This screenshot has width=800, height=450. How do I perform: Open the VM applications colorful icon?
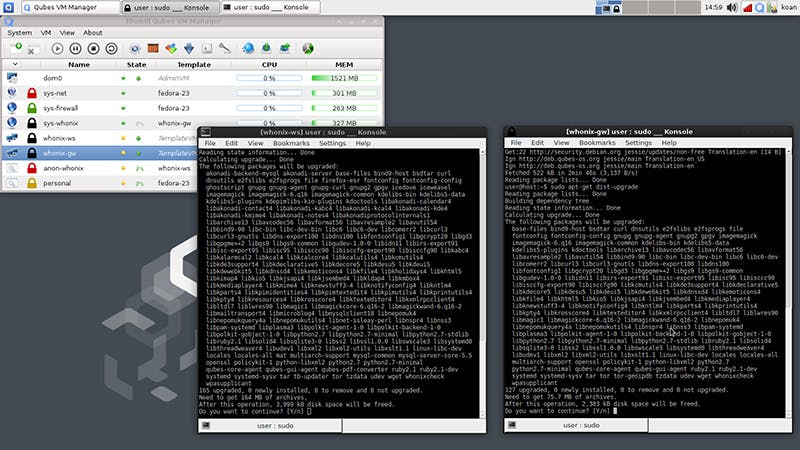pos(171,48)
